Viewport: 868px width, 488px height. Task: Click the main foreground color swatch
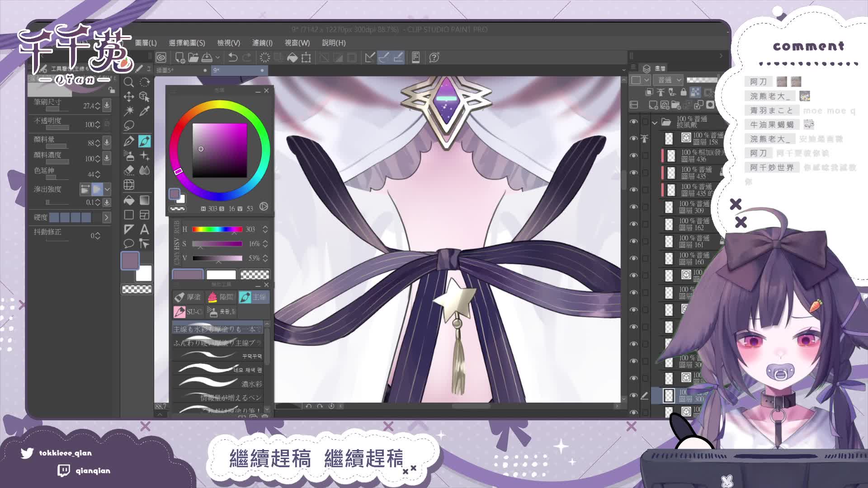pos(130,261)
